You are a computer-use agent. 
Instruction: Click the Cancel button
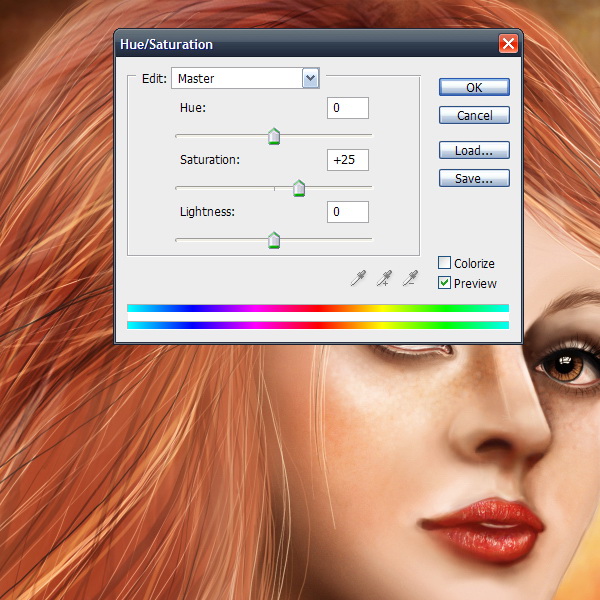tap(474, 115)
